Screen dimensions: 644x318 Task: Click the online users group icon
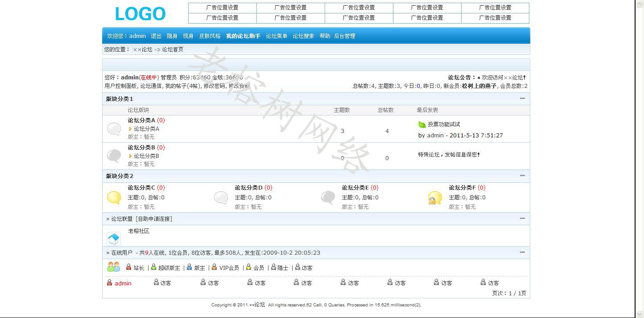114,267
